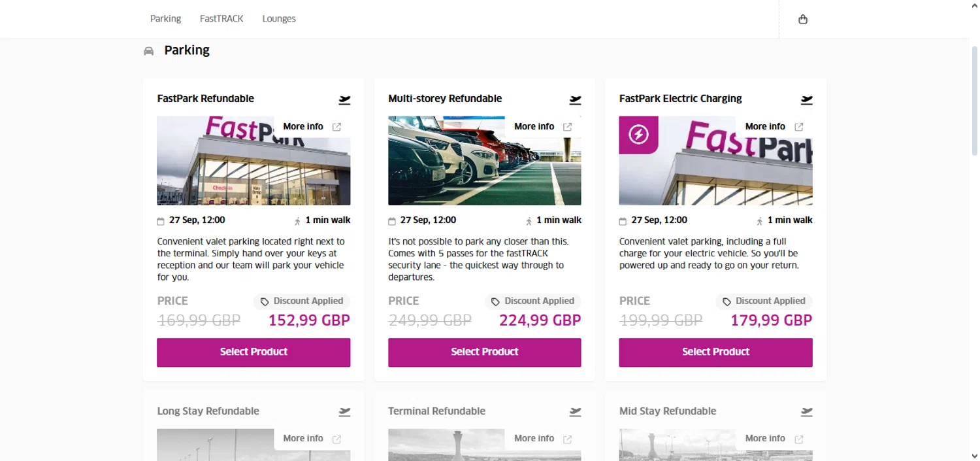The image size is (980, 461).
Task: Select Product for FastPark Electric Charging
Action: 716,352
